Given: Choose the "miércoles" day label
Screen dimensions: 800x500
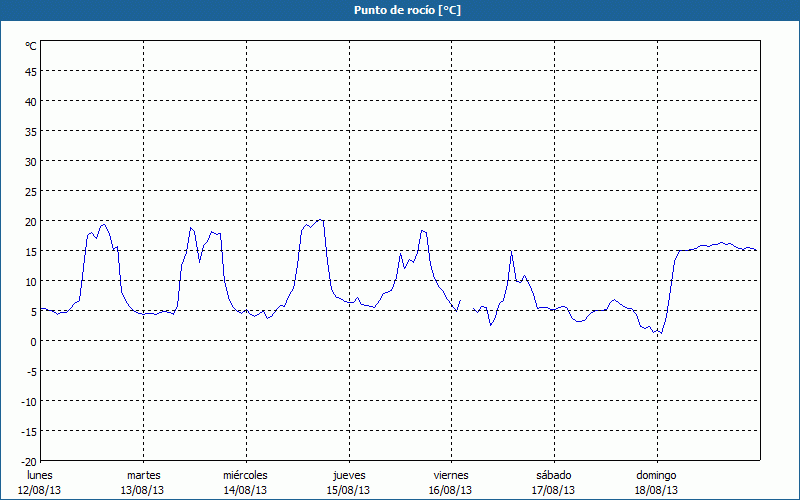Looking at the screenshot, I should point(245,475).
